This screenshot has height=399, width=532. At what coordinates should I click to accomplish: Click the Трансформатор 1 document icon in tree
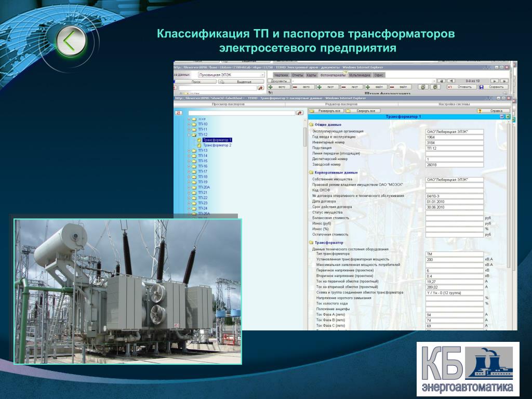tap(199, 140)
